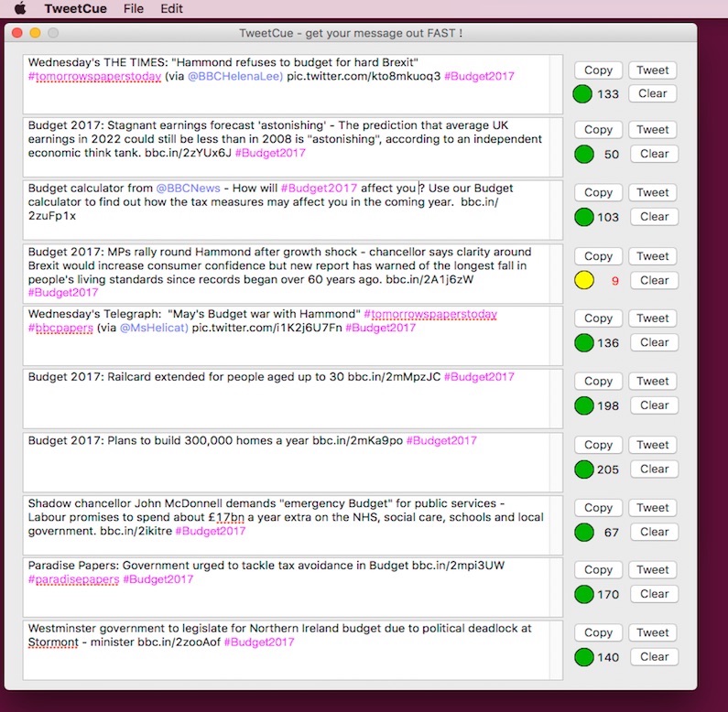Tweet the Paradise Papers message
728x712 pixels.
pyautogui.click(x=652, y=570)
